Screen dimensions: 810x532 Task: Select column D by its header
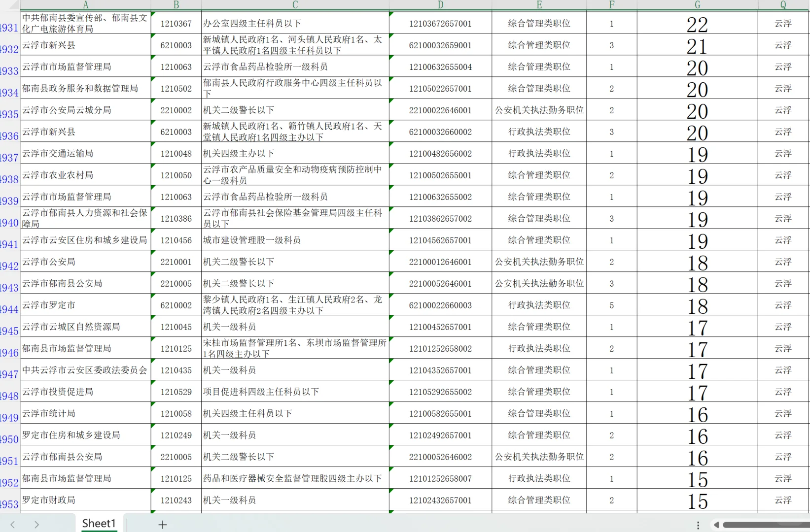[x=440, y=5]
